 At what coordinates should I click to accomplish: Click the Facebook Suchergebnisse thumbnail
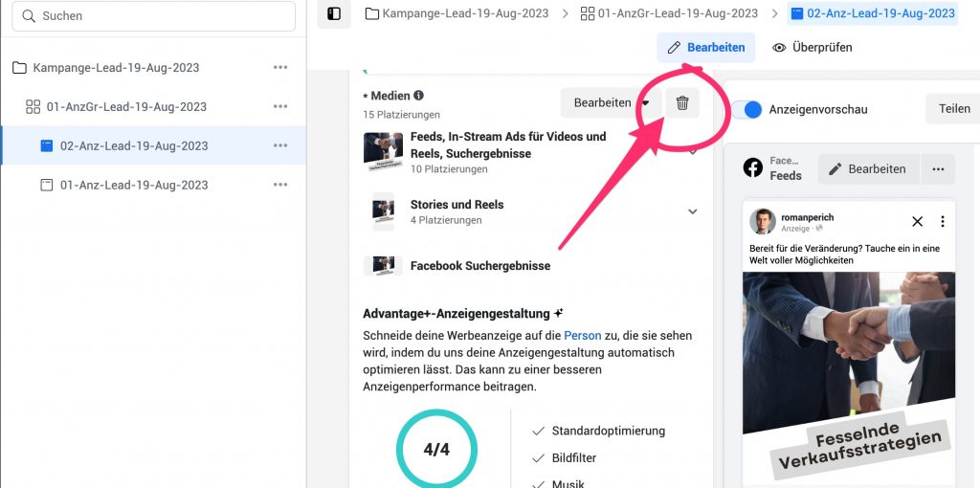pos(383,266)
